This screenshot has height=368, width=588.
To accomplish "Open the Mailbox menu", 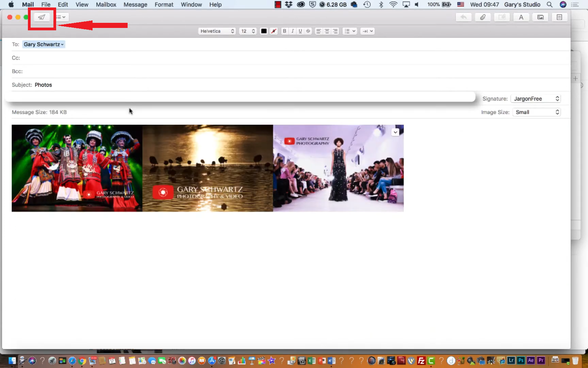I will tap(106, 4).
